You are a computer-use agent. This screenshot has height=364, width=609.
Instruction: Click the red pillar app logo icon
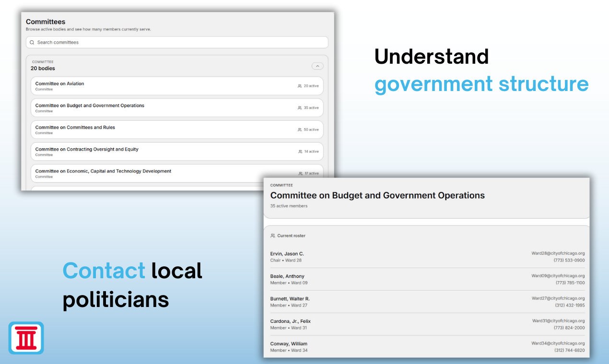26,338
